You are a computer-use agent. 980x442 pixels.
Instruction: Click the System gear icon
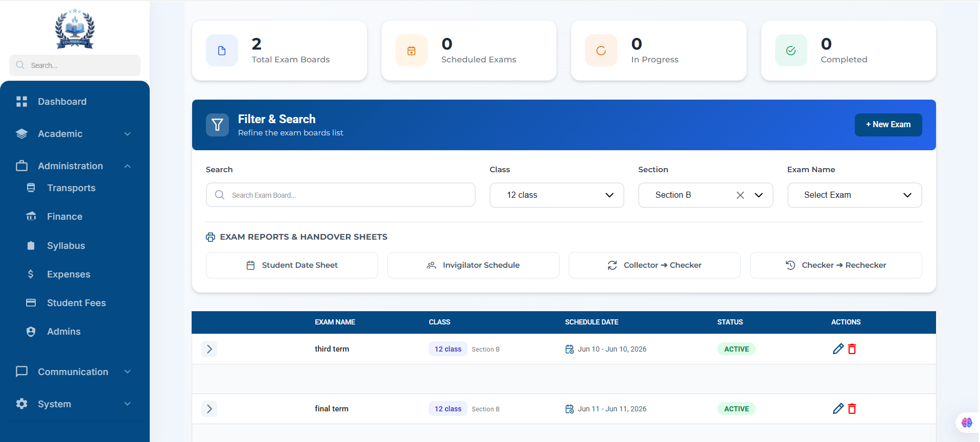point(21,404)
